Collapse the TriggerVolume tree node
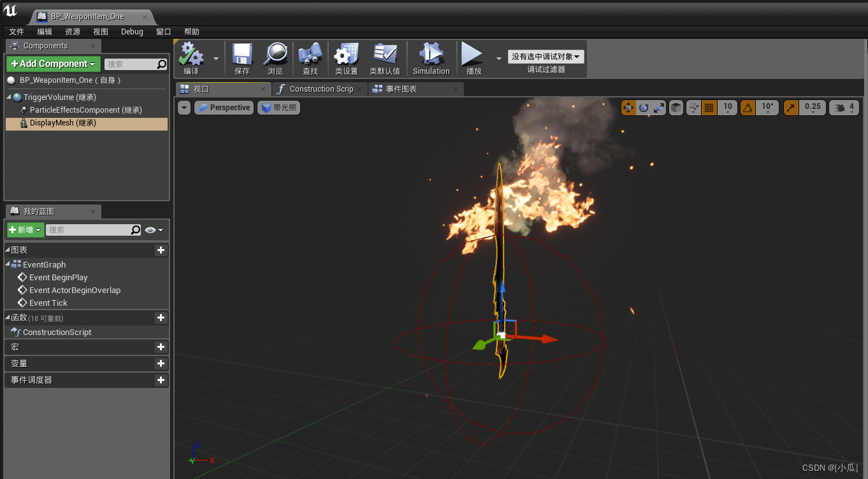Screen dimensions: 868x479 (x=9, y=97)
